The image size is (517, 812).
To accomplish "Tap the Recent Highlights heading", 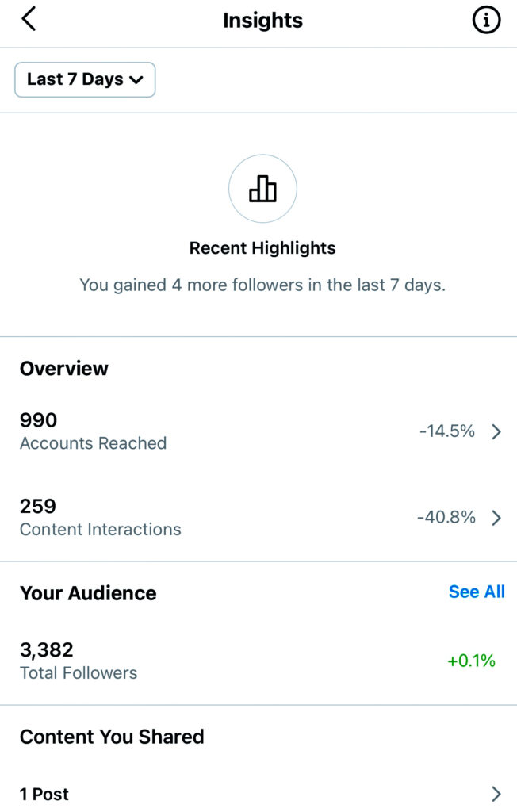I will [262, 248].
